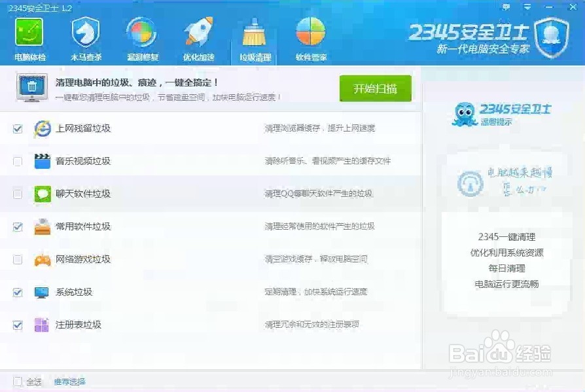
Task: Click description 定期清理，加快系统运行速度
Action: point(316,292)
